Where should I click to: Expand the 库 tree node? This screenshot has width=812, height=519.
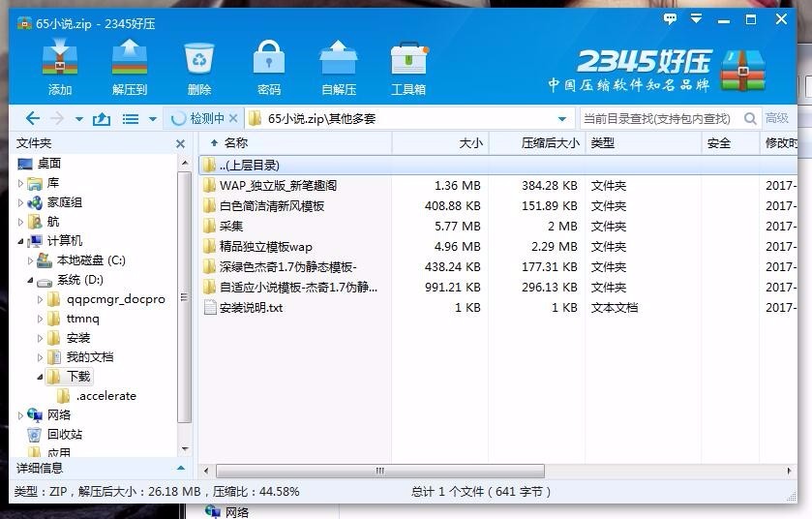coord(20,183)
